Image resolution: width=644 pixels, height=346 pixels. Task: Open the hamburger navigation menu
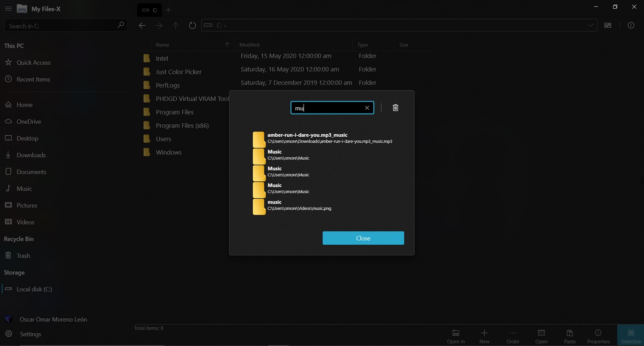pos(8,8)
